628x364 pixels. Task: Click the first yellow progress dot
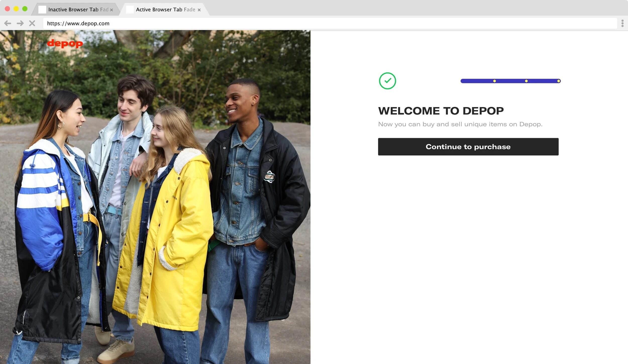(x=494, y=81)
